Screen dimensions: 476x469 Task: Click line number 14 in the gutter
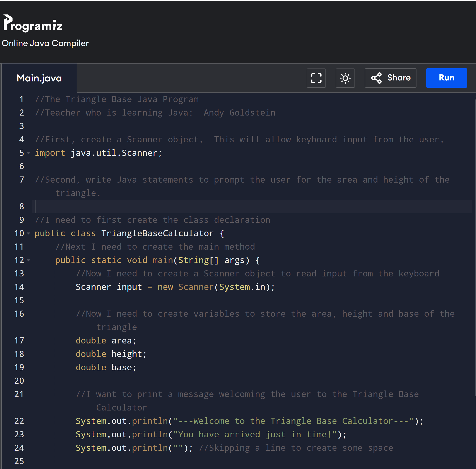click(x=19, y=287)
